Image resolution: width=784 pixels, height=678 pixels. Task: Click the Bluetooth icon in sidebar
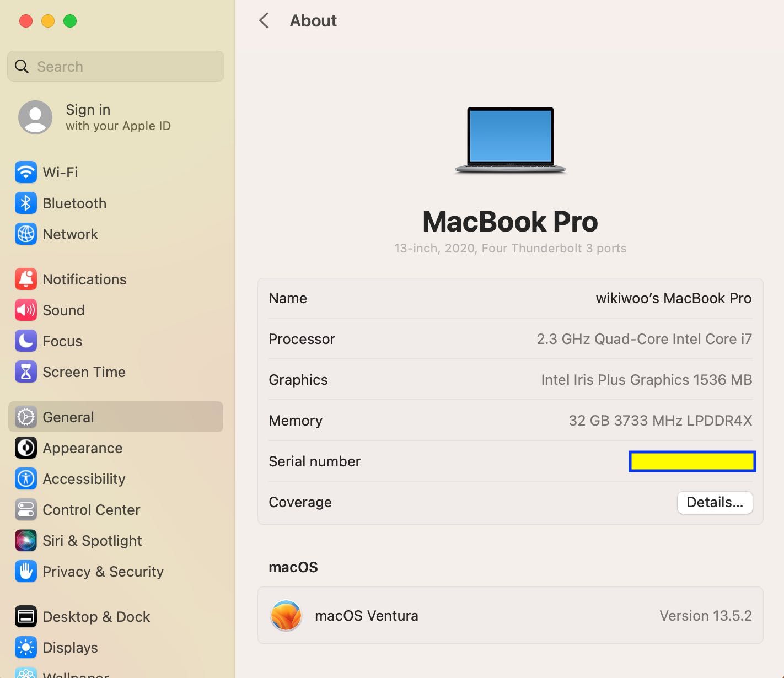coord(26,203)
